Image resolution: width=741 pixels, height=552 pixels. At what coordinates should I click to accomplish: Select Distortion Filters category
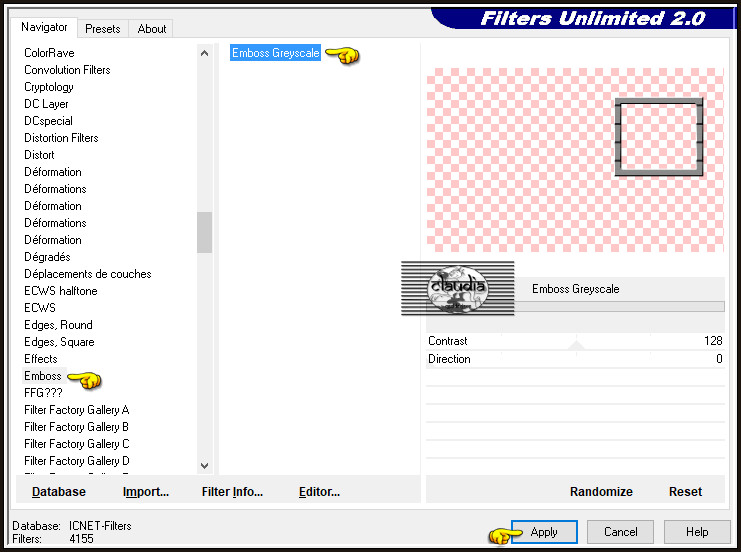61,138
